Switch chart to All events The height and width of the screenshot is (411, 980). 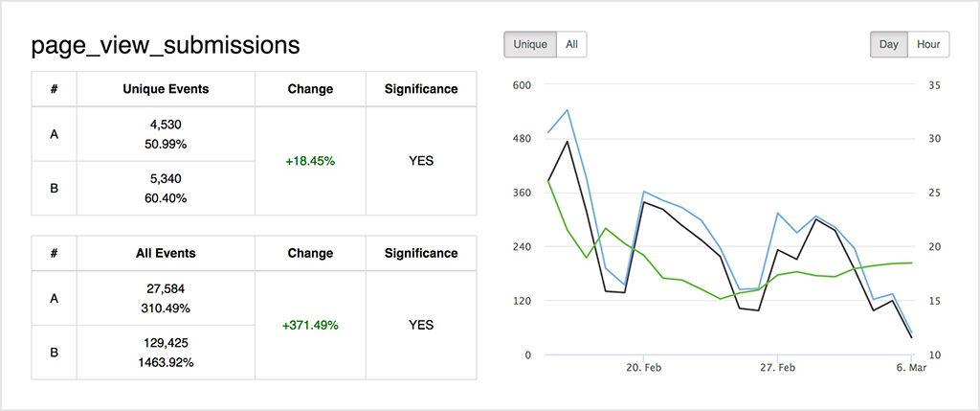[571, 44]
